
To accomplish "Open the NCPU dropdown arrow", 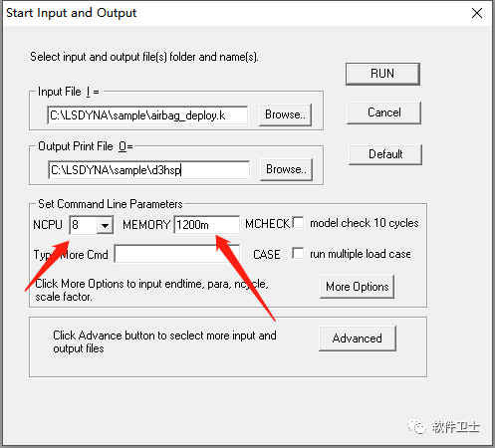I will [106, 226].
